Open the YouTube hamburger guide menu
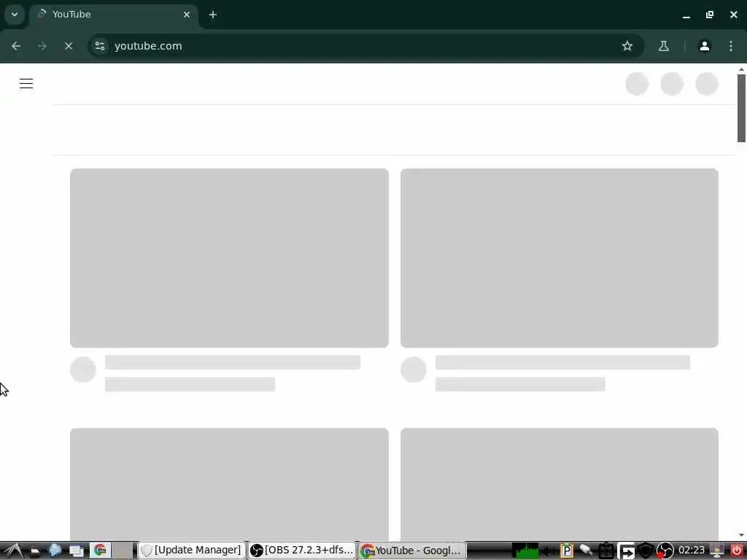Viewport: 747px width, 560px height. point(26,84)
